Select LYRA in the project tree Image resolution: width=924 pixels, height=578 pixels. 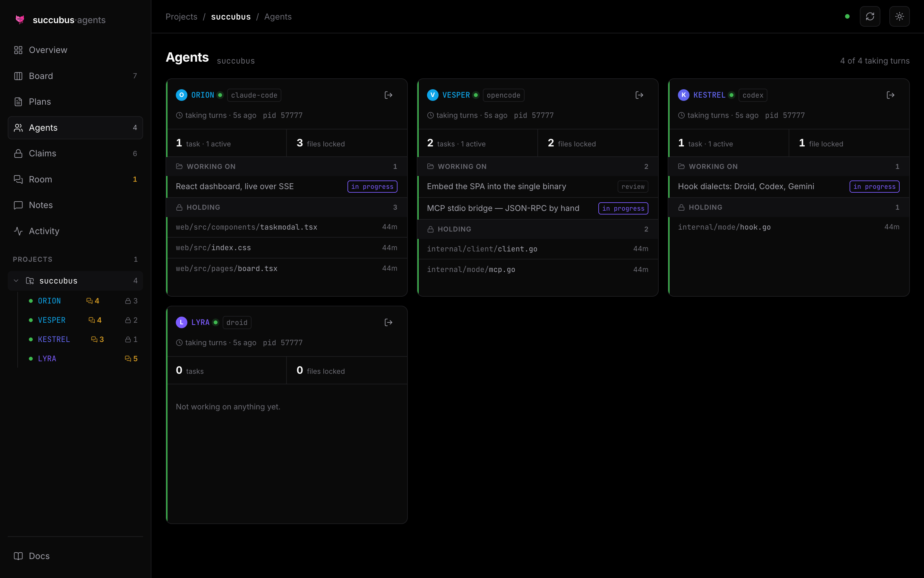pos(47,359)
